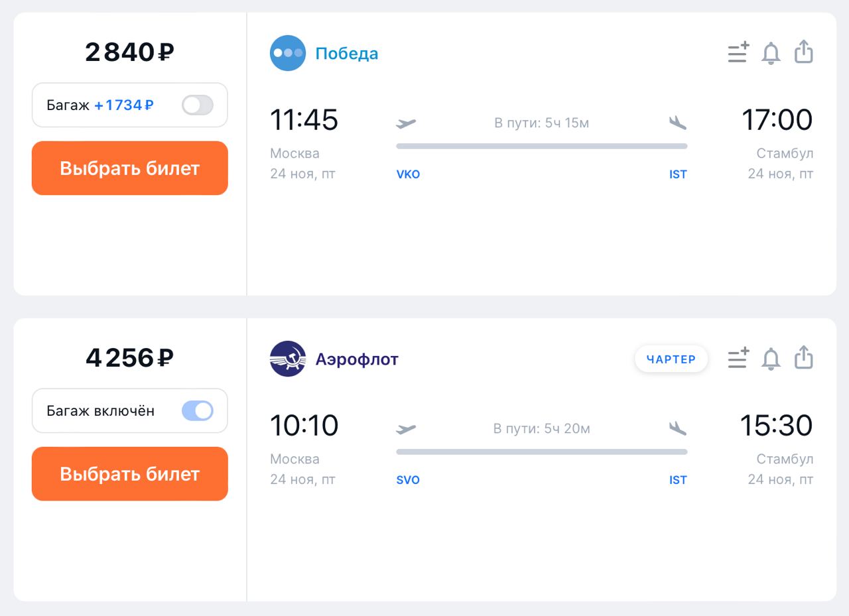Click IST arrival code on Aeroflot flight
This screenshot has height=616, width=849.
tap(678, 480)
